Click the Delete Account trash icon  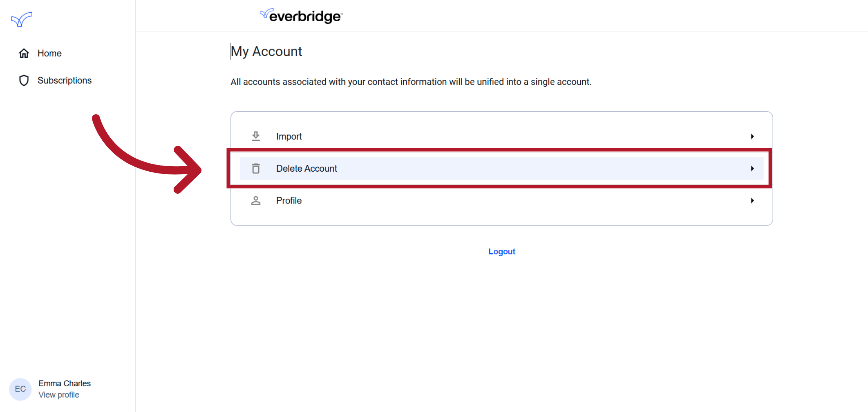[x=256, y=168]
